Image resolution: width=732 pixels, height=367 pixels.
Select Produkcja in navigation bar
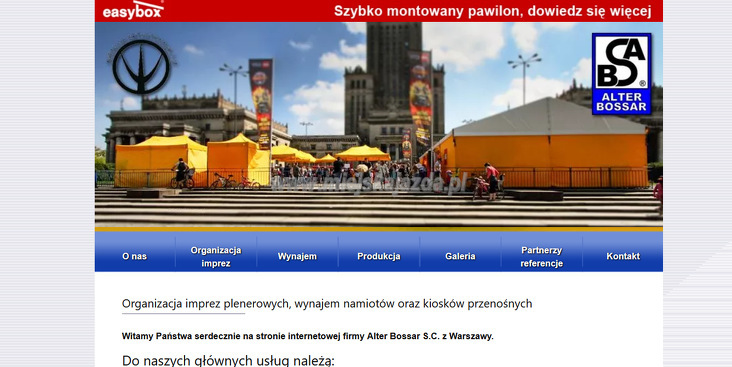pos(379,256)
